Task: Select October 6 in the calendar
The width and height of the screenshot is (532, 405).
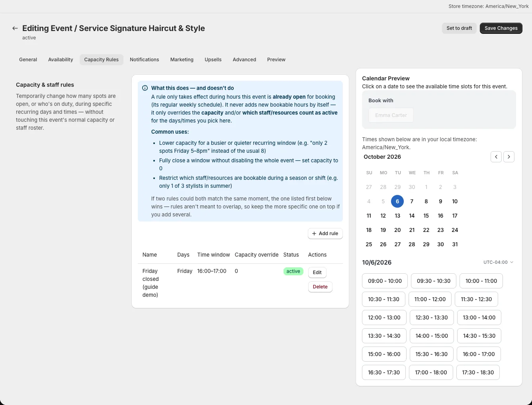Action: pos(397,201)
